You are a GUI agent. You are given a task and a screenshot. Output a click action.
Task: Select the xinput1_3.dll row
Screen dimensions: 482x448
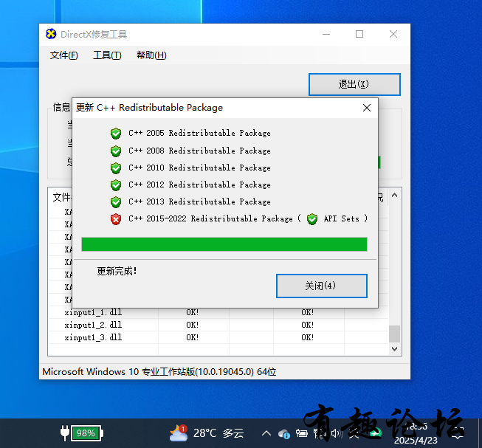click(x=218, y=337)
